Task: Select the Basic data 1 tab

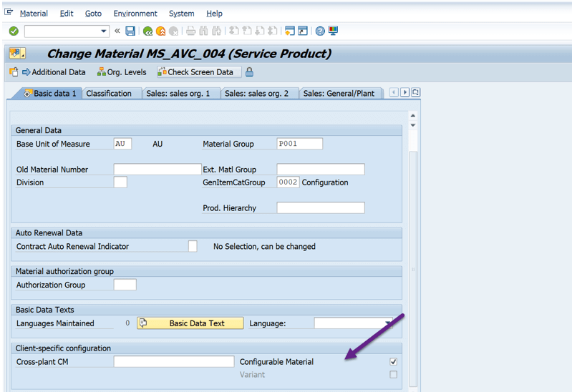Action: tap(50, 94)
